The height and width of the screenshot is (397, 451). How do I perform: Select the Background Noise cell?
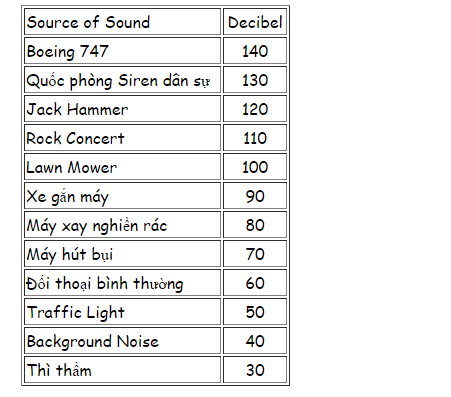122,341
